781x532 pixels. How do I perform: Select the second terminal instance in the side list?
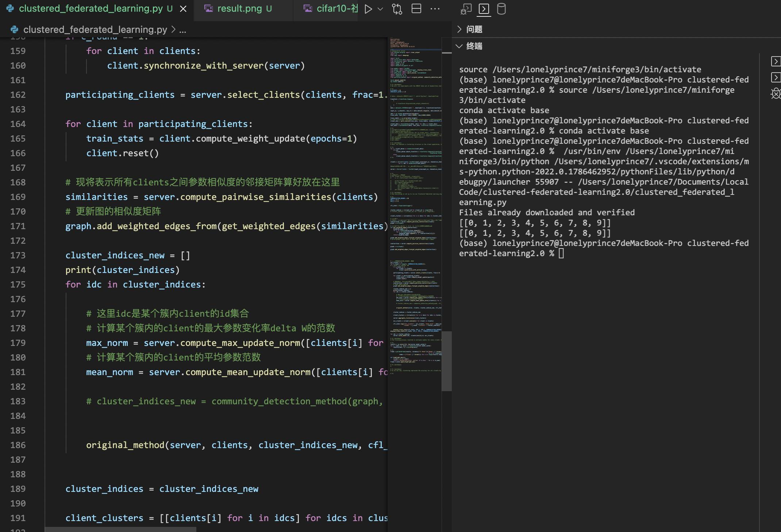(776, 77)
